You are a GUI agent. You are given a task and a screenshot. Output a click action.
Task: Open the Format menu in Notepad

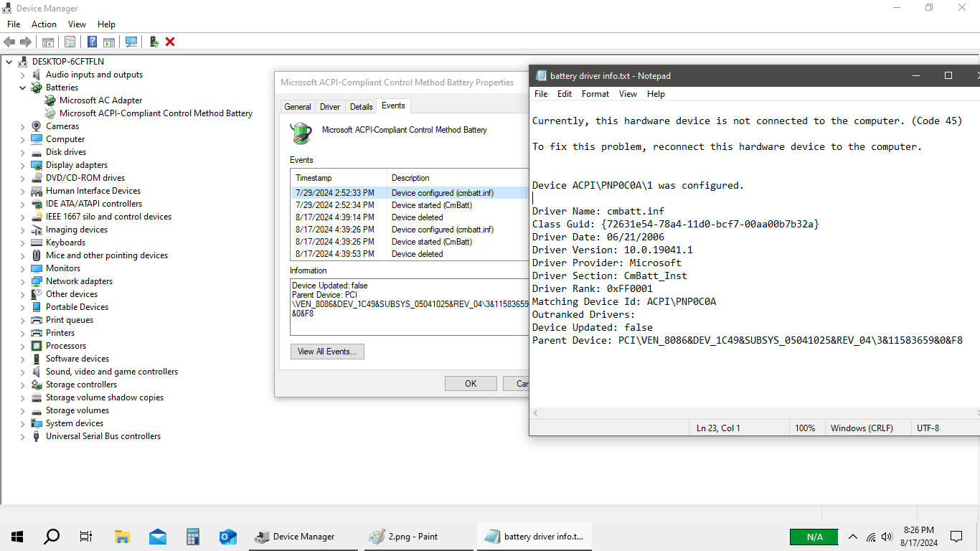pyautogui.click(x=595, y=94)
